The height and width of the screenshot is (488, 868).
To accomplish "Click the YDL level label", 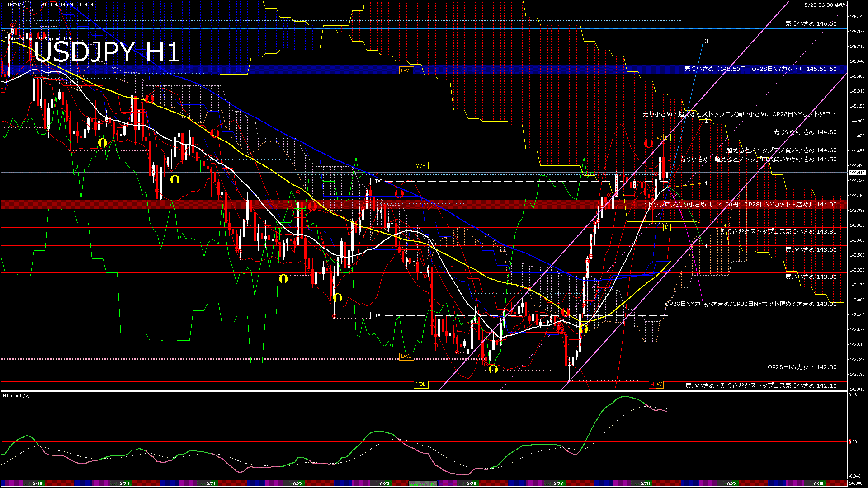I will point(421,385).
